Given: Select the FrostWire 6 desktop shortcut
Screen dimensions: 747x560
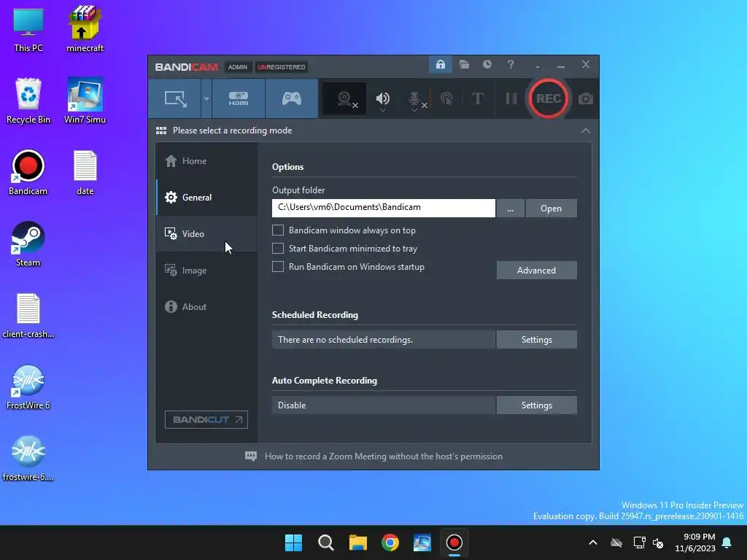Looking at the screenshot, I should pyautogui.click(x=28, y=386).
